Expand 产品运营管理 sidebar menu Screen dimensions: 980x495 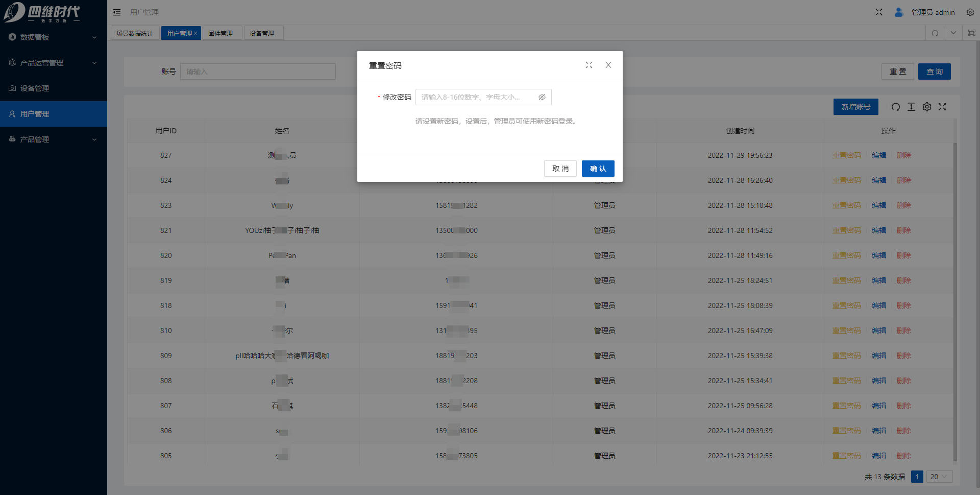54,63
